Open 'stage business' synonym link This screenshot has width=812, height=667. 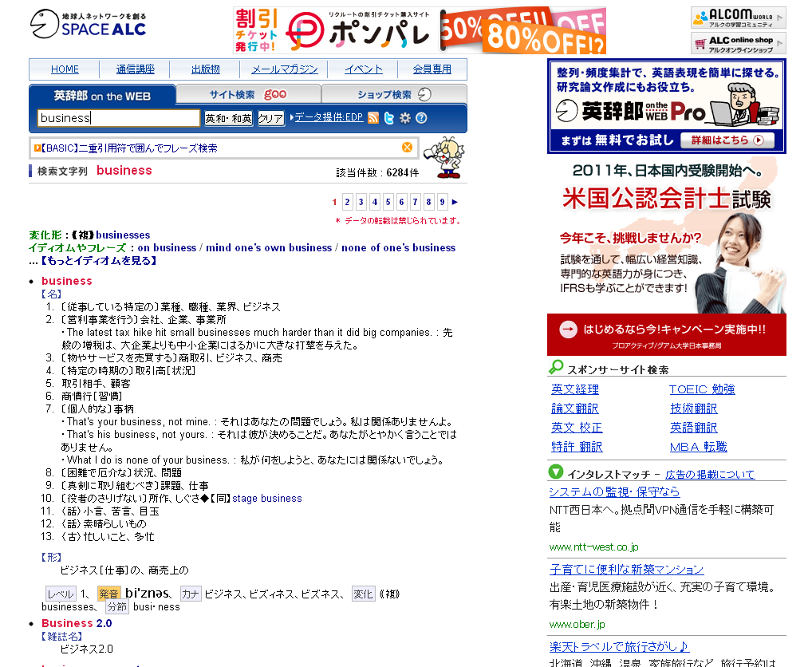(266, 498)
